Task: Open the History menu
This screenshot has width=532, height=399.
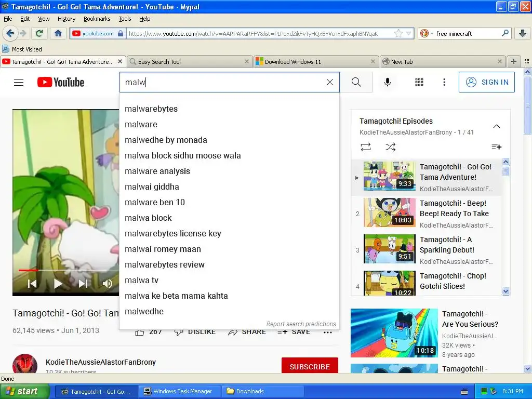Action: pyautogui.click(x=66, y=19)
